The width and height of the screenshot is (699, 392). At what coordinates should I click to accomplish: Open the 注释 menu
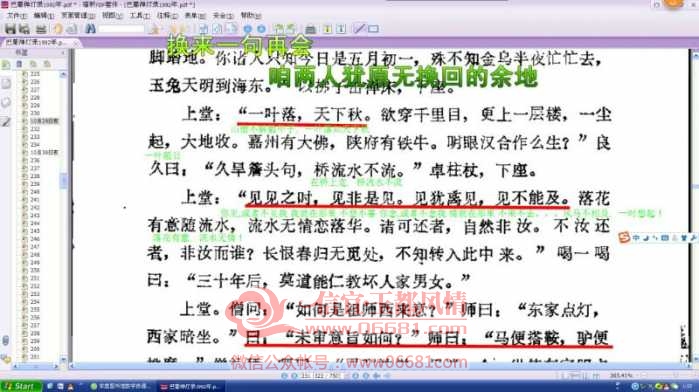pyautogui.click(x=167, y=15)
